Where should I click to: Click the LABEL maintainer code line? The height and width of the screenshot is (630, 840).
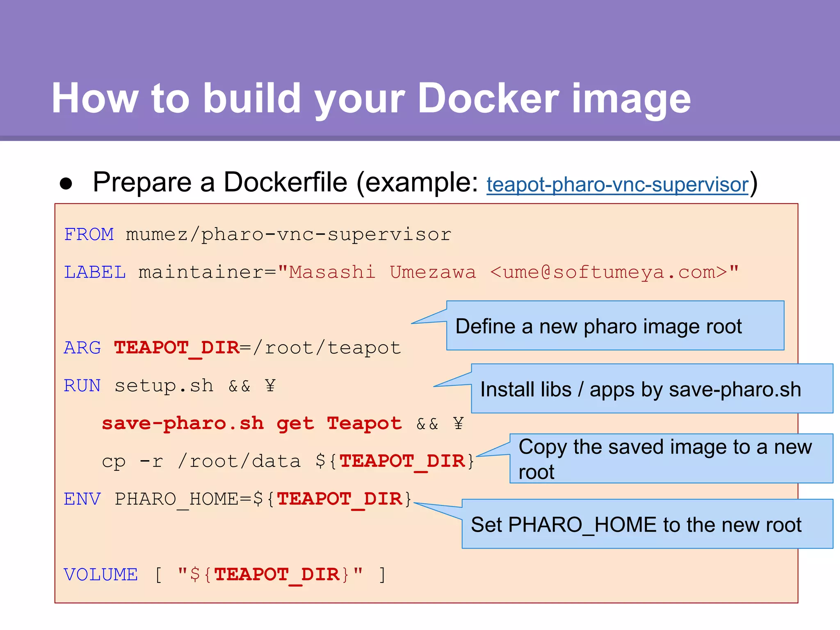pyautogui.click(x=402, y=272)
